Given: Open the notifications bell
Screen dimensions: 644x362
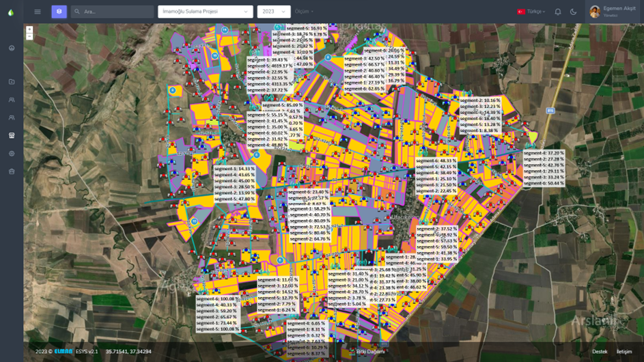Looking at the screenshot, I should click(558, 12).
